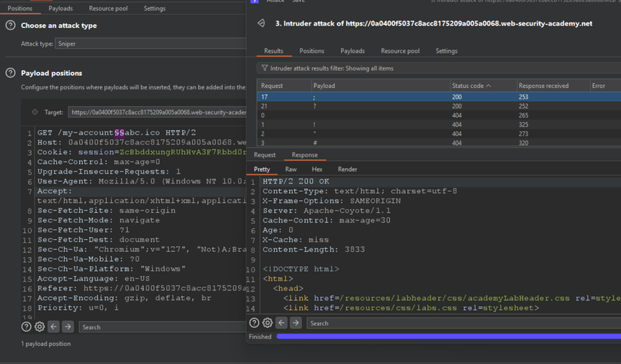Viewport: 621px width, 364px height.
Task: Switch response view to Pretty
Action: 262,169
